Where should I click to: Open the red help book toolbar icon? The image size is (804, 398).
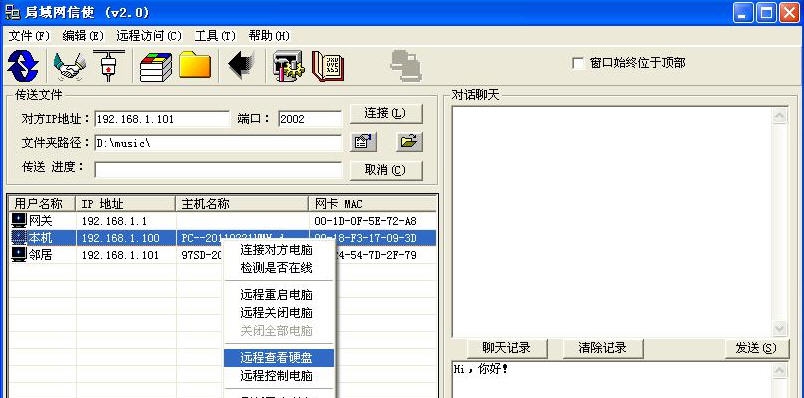[x=328, y=66]
